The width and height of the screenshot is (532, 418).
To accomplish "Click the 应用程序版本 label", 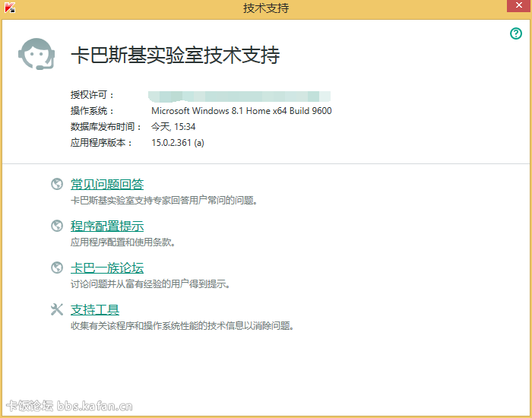I will (x=101, y=143).
